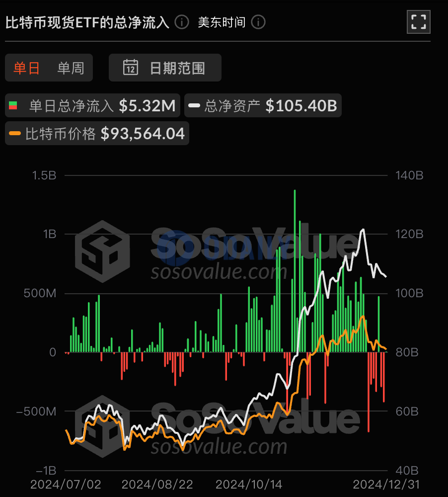Click the peak of white total-assets line
Image resolution: width=448 pixels, height=497 pixels.
pyautogui.click(x=363, y=230)
